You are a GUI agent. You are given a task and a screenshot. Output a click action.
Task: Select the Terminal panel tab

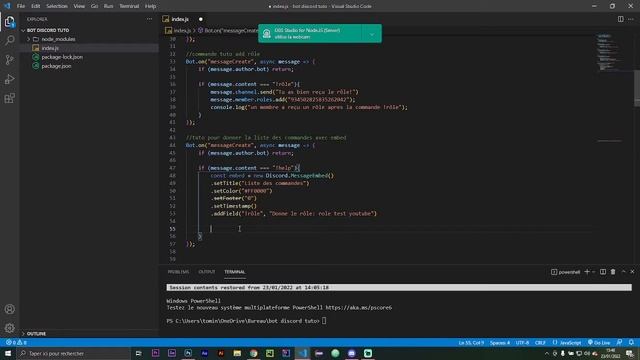[x=235, y=272]
